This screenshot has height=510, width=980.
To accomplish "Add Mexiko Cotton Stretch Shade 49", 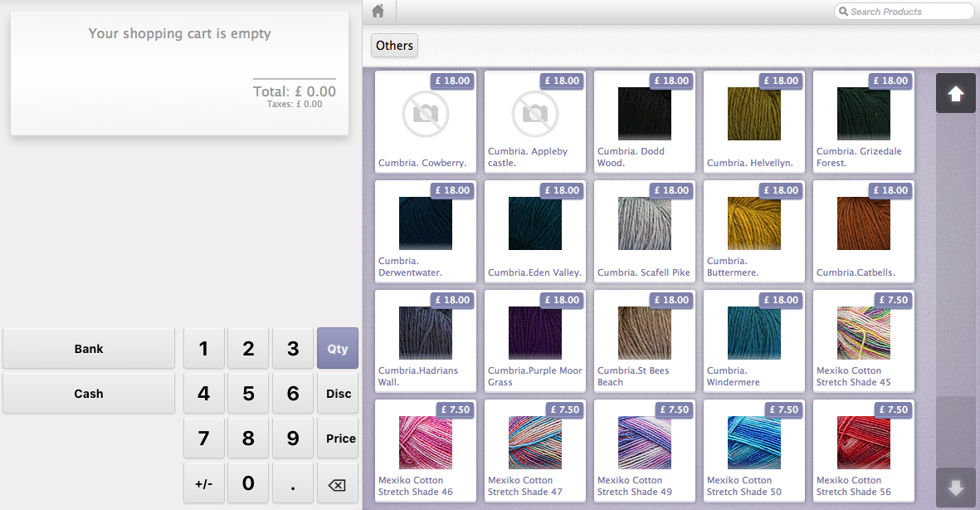I will click(x=645, y=450).
